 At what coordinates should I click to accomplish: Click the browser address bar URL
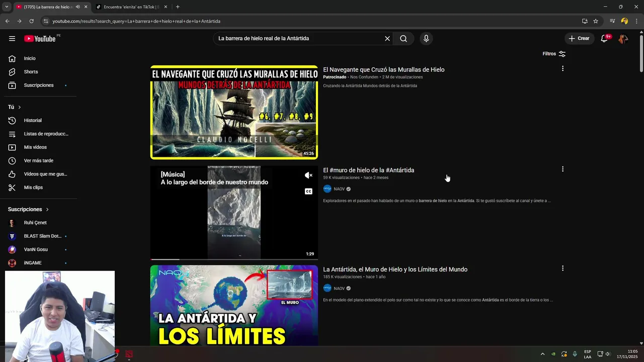point(136,21)
